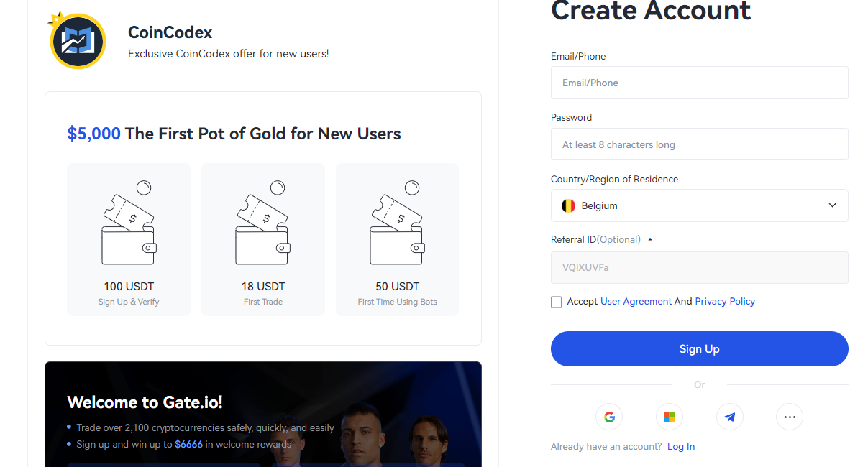The image size is (868, 467).
Task: Open the User Agreement link
Action: tap(636, 301)
